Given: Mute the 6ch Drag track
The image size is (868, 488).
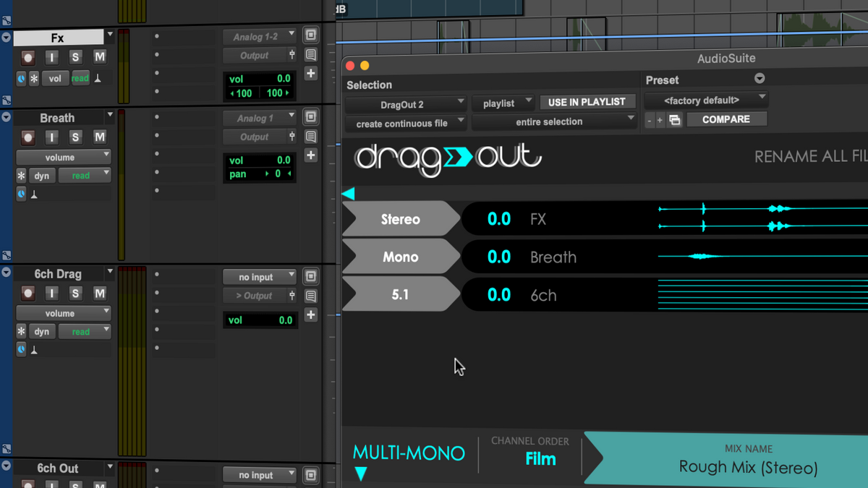Looking at the screenshot, I should click(99, 294).
